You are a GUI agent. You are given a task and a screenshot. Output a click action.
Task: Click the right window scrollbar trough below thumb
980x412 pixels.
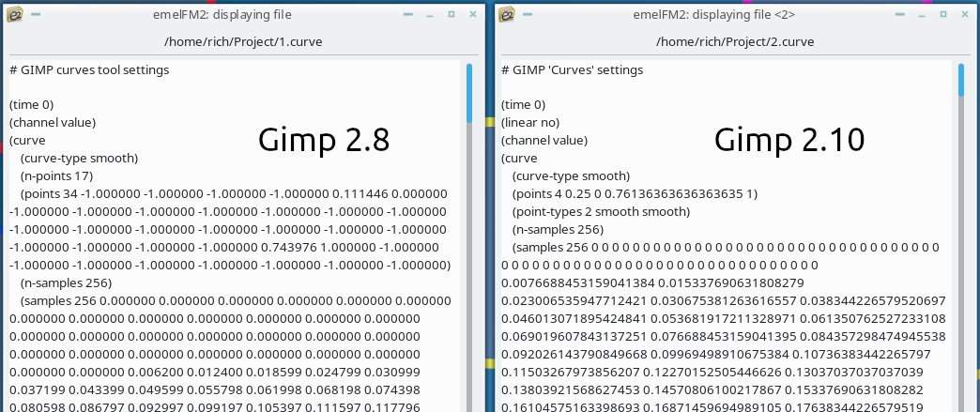pyautogui.click(x=962, y=255)
